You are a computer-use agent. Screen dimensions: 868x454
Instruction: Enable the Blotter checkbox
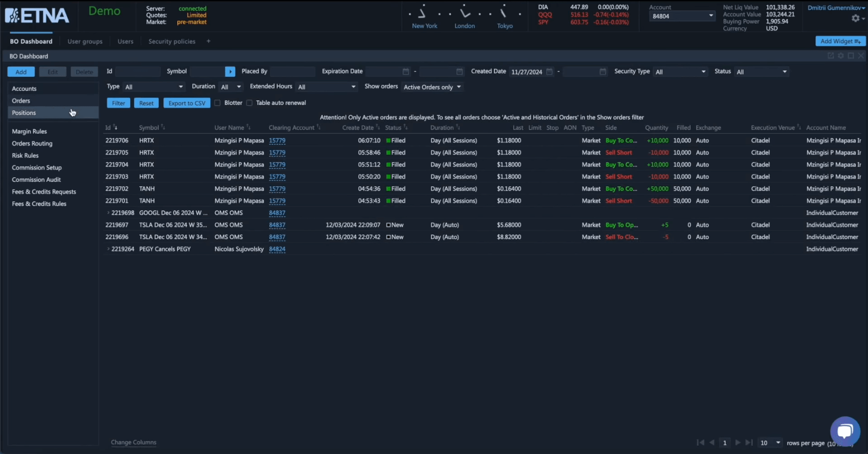coord(217,103)
